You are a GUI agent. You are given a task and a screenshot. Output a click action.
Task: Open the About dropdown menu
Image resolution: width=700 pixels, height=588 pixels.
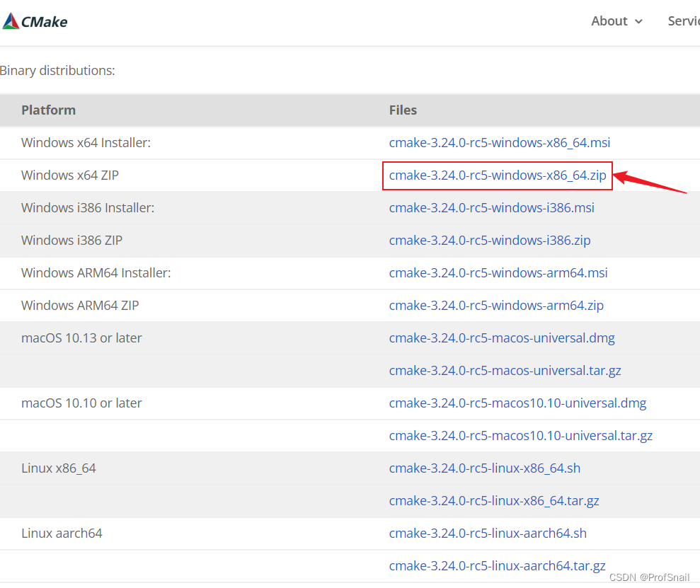tap(609, 21)
